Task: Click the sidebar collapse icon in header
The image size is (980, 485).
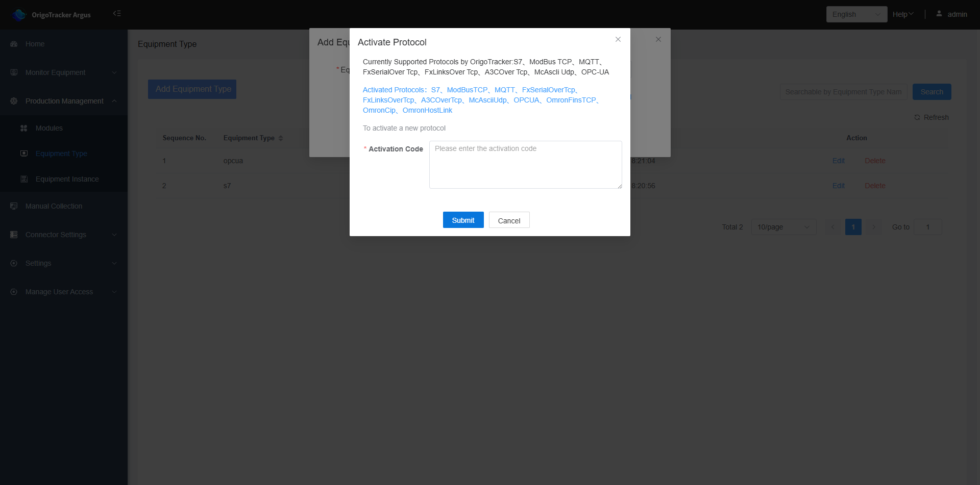Action: 117,13
